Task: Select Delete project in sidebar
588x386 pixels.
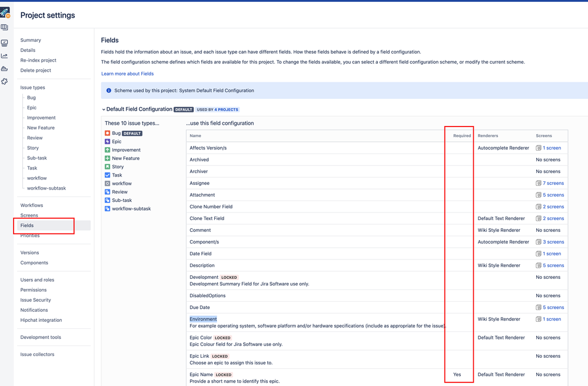Action: pos(36,71)
